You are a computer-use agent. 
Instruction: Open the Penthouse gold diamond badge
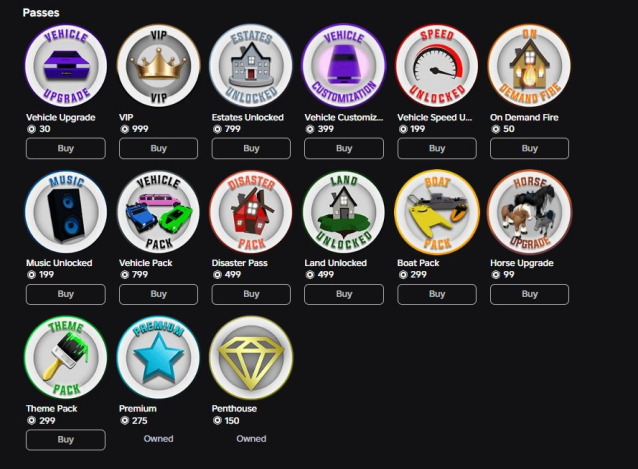pyautogui.click(x=251, y=358)
